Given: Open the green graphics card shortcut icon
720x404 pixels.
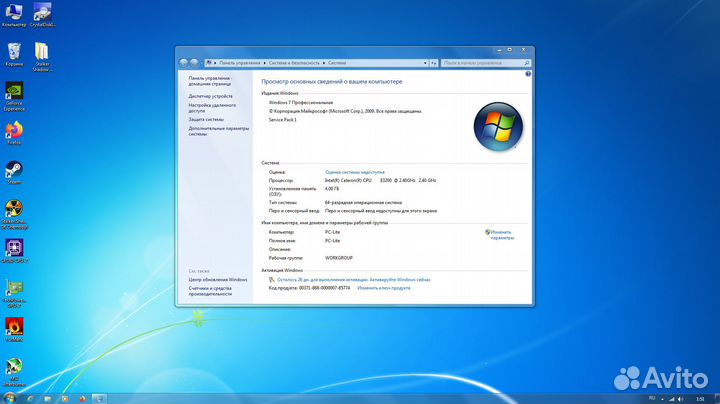Looking at the screenshot, I should [x=14, y=293].
